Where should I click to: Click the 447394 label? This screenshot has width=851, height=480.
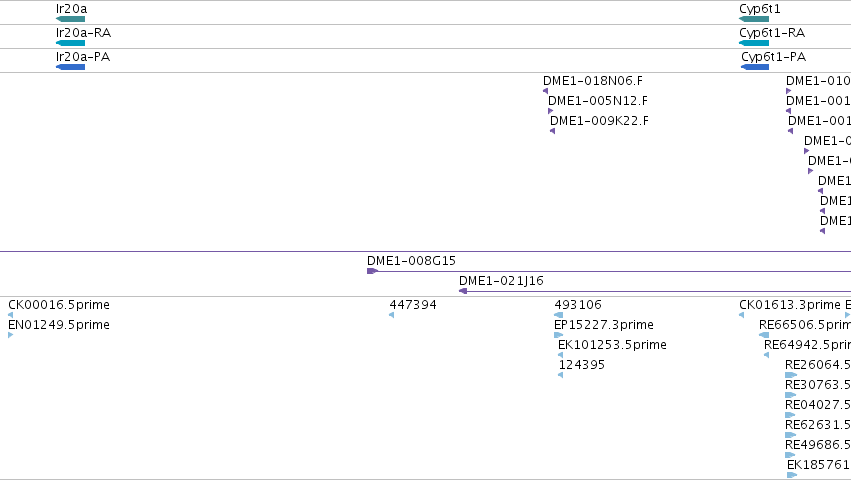click(x=412, y=305)
